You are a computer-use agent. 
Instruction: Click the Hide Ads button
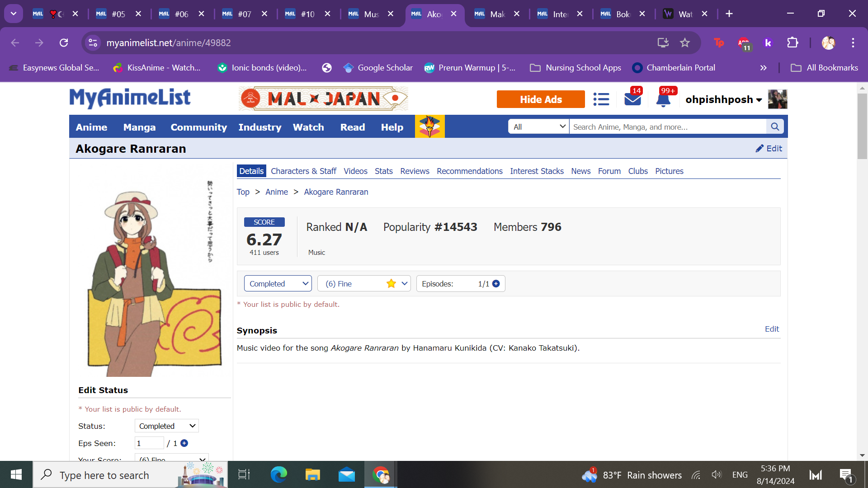coord(540,99)
